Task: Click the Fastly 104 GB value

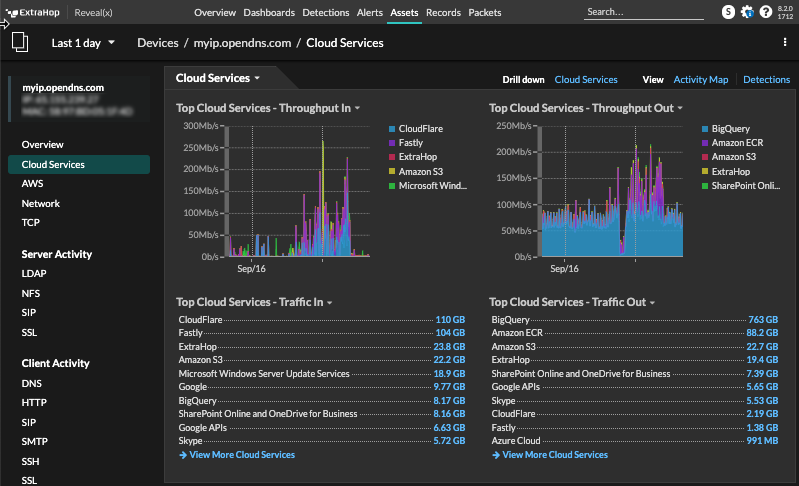Action: pyautogui.click(x=450, y=333)
